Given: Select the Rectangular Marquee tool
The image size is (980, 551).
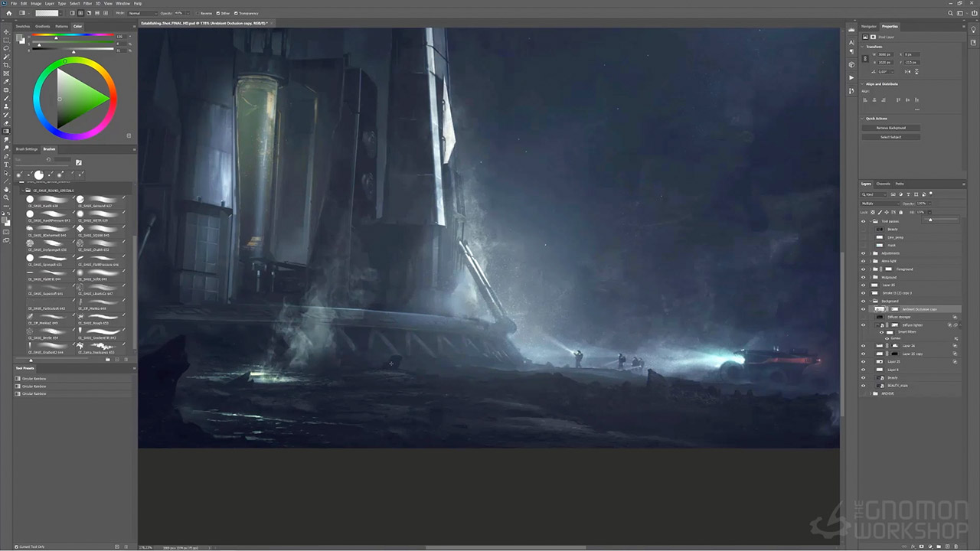Looking at the screenshot, I should tap(7, 40).
